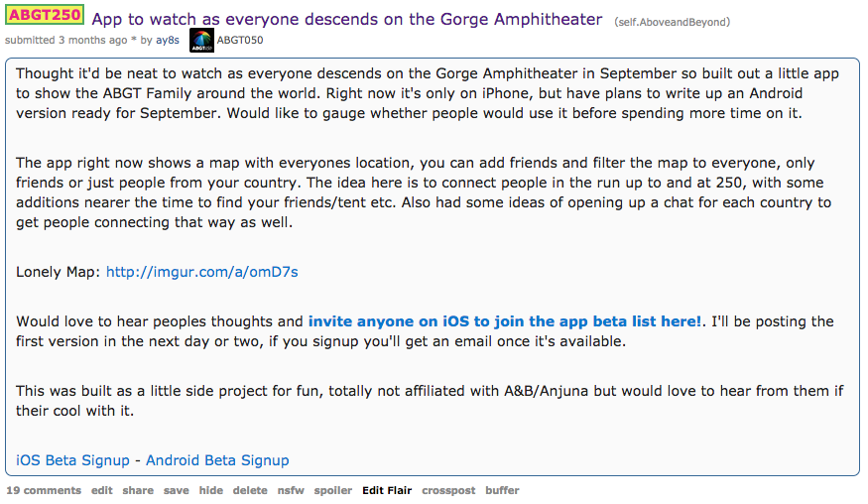This screenshot has height=504, width=868.
Task: Crosspost this submission
Action: pyautogui.click(x=448, y=491)
